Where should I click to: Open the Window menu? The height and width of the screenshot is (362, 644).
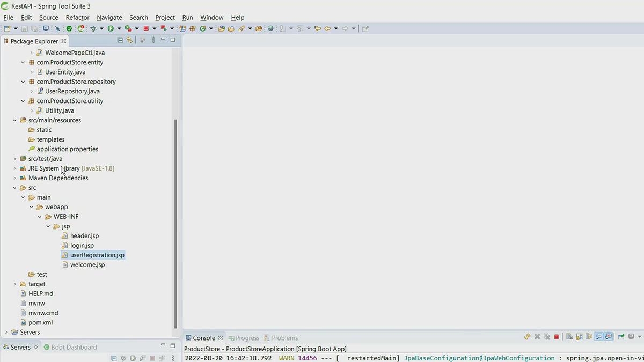point(211,17)
